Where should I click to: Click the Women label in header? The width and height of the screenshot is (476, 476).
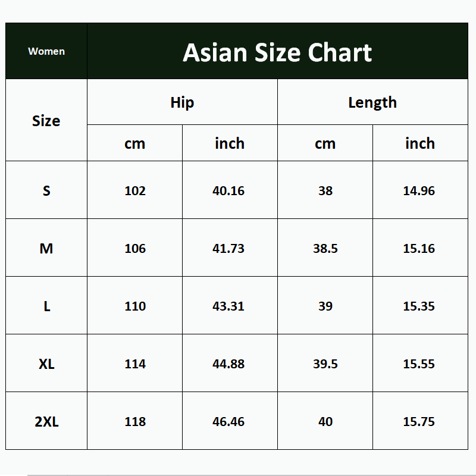[46, 51]
